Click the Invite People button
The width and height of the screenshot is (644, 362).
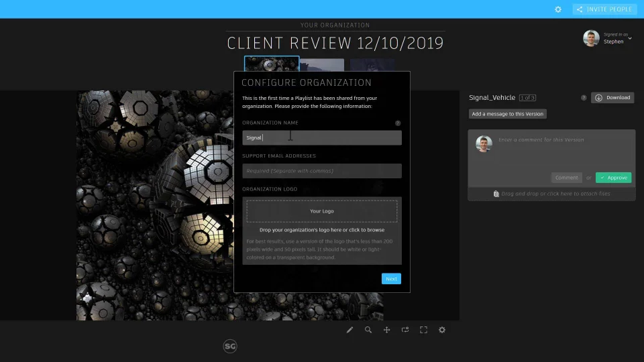coord(604,9)
